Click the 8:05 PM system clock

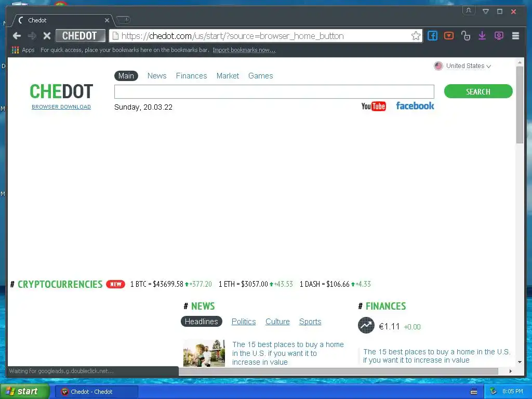[513, 391]
